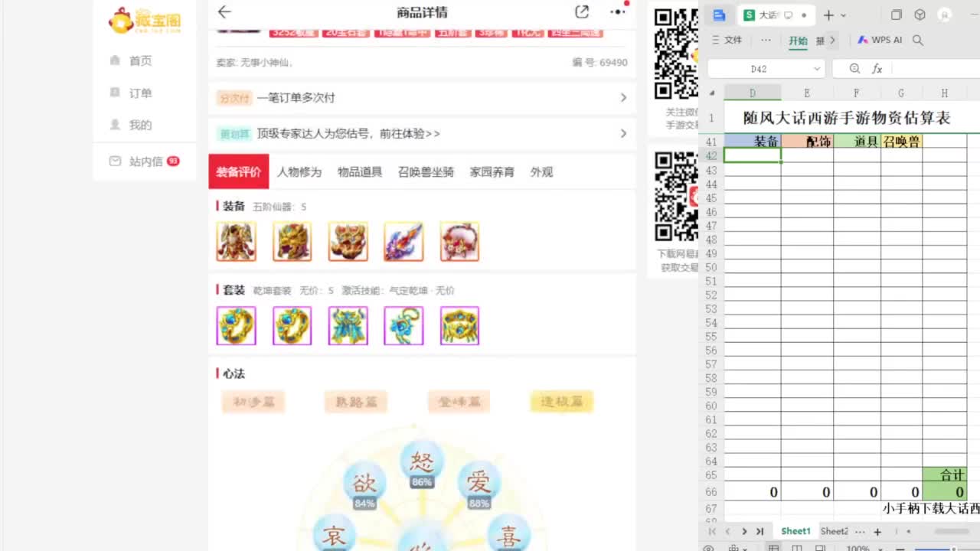Expand the tab list chevron next to plus

[x=859, y=531]
